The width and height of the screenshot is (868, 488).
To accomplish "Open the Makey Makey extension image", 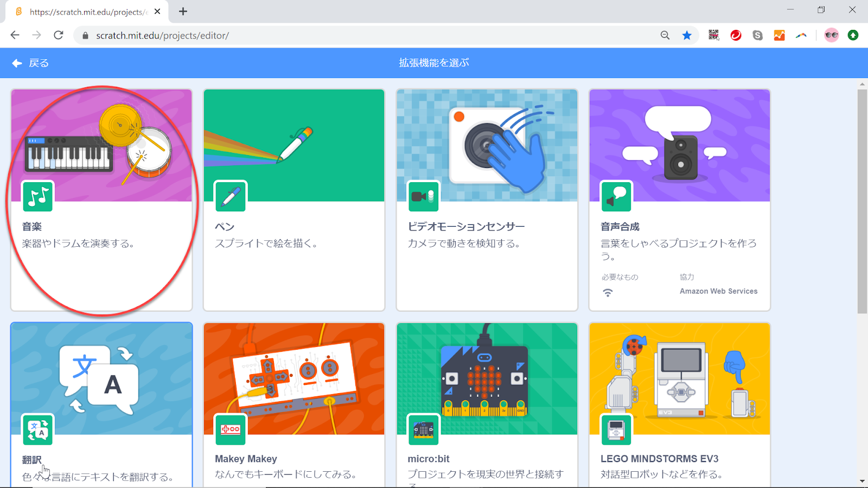I will (x=294, y=379).
